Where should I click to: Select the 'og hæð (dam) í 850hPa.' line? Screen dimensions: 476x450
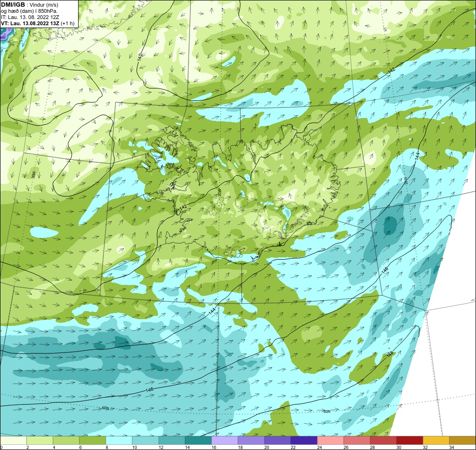click(30, 11)
